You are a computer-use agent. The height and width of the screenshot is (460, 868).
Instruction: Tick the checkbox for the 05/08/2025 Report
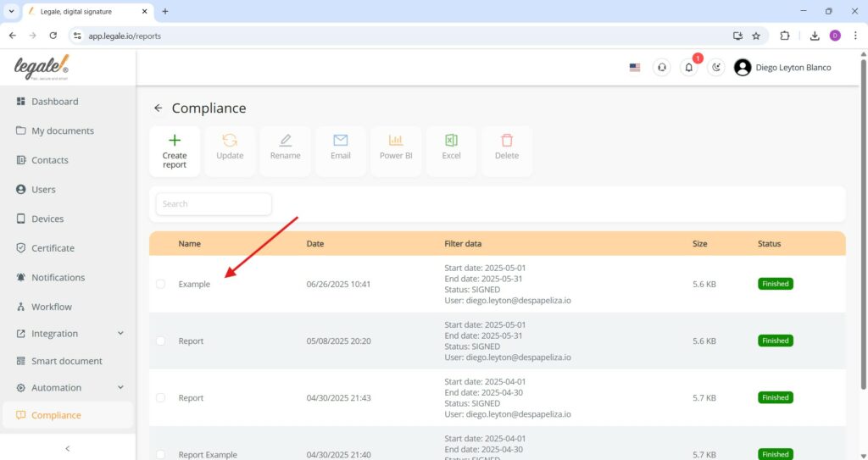[160, 341]
